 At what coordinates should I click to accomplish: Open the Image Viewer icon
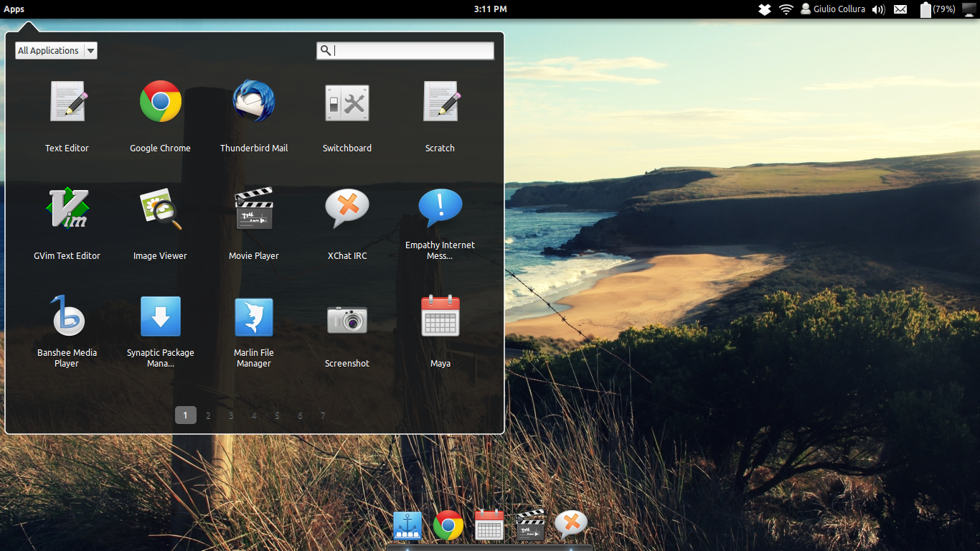coord(160,209)
